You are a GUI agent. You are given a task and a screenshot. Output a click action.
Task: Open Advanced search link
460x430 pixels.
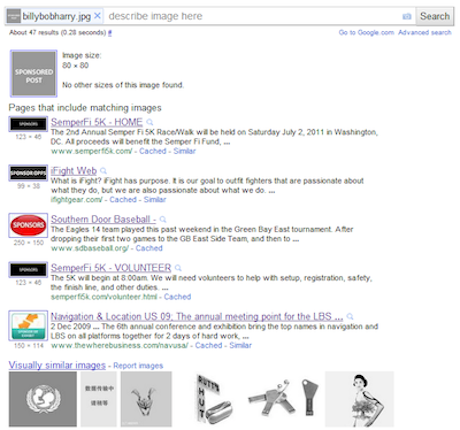pos(424,32)
